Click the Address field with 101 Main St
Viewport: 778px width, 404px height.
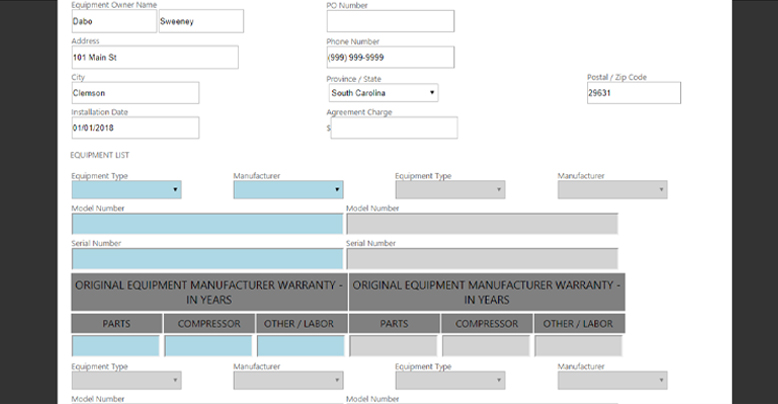coord(155,57)
